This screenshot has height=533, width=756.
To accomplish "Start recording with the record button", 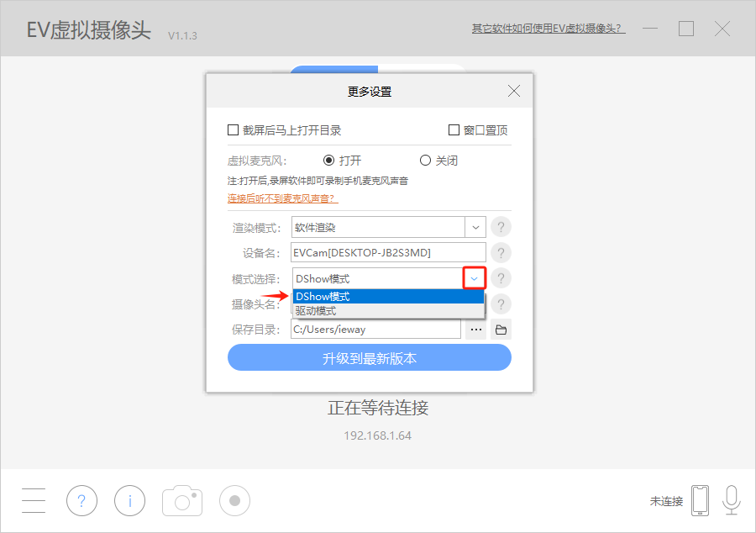I will (x=235, y=501).
